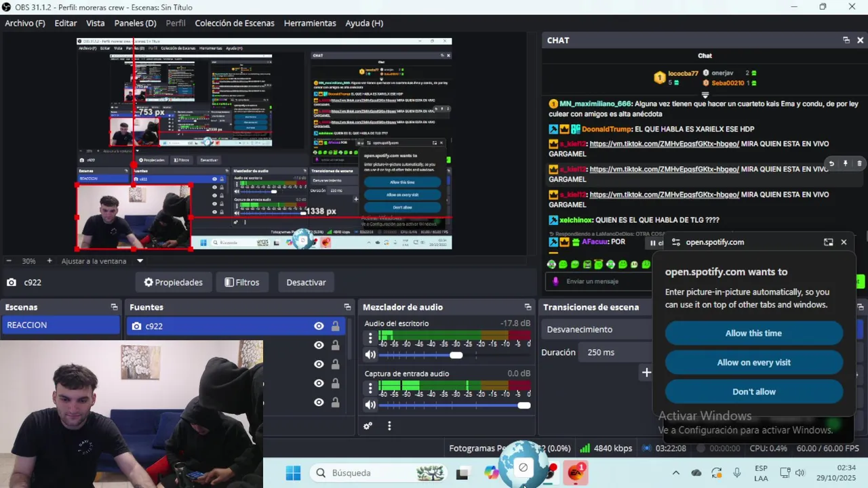Open the Ayuda menu
868x488 pixels.
tap(364, 23)
